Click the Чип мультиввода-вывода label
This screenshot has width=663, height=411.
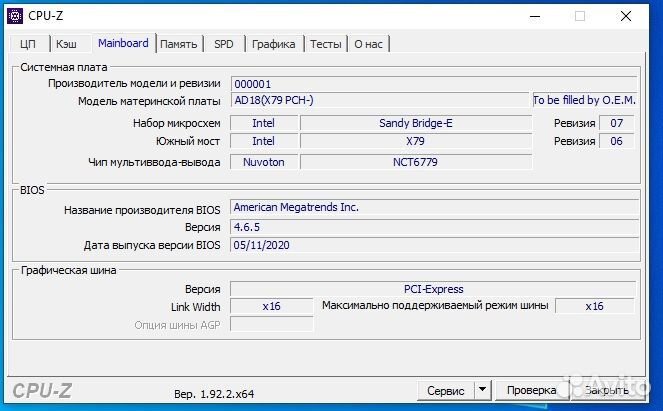(154, 162)
